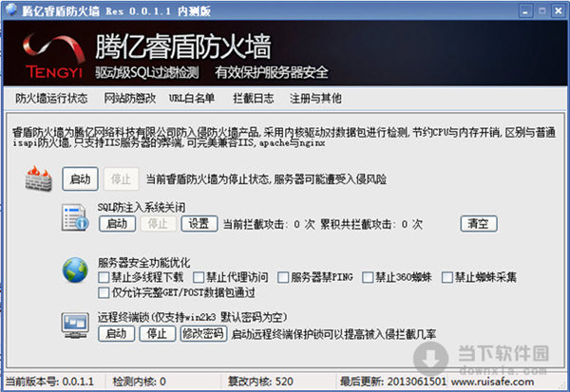The image size is (570, 392).
Task: Click the firewall brick wall icon
Action: coord(39,178)
